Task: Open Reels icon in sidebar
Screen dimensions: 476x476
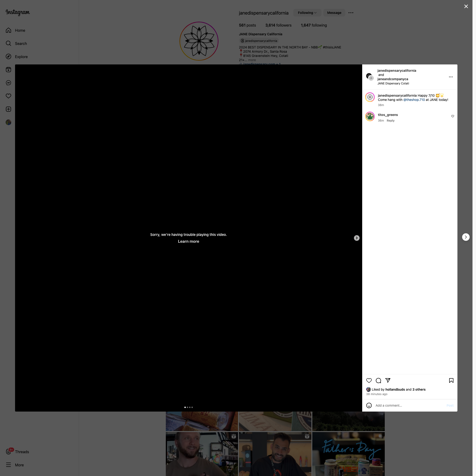Action: pyautogui.click(x=8, y=70)
